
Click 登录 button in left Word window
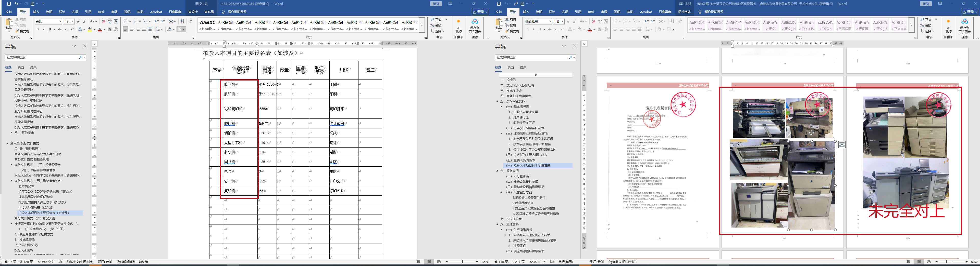(x=436, y=4)
